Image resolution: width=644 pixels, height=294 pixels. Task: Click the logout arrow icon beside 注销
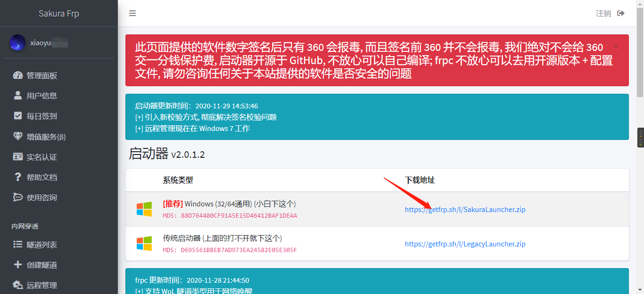(621, 13)
